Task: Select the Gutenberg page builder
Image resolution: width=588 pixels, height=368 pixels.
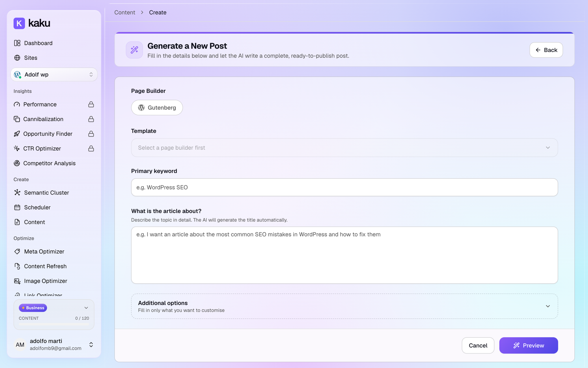Action: point(157,108)
